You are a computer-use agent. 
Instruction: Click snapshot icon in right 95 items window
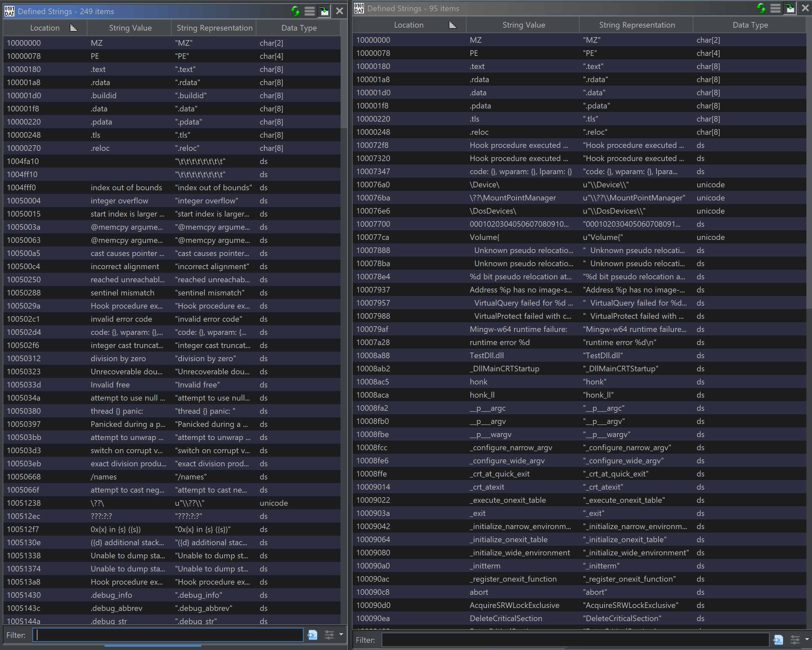pos(790,8)
